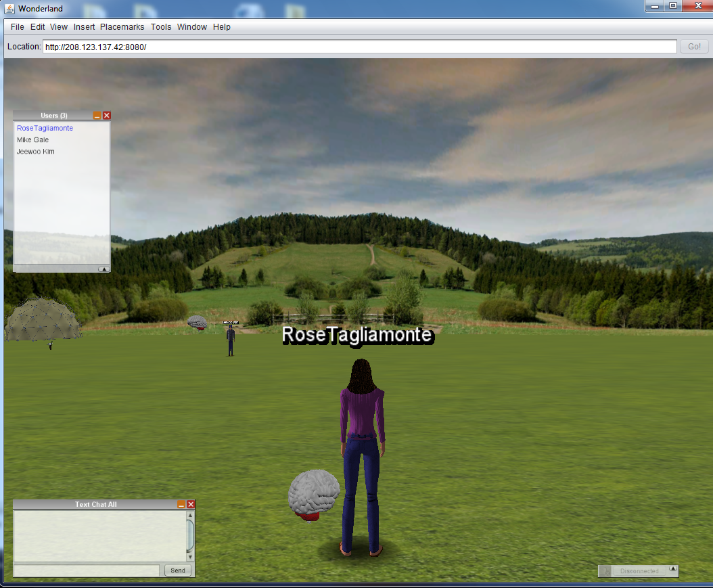
Task: Expand Users panel with bottom arrow
Action: [x=104, y=269]
